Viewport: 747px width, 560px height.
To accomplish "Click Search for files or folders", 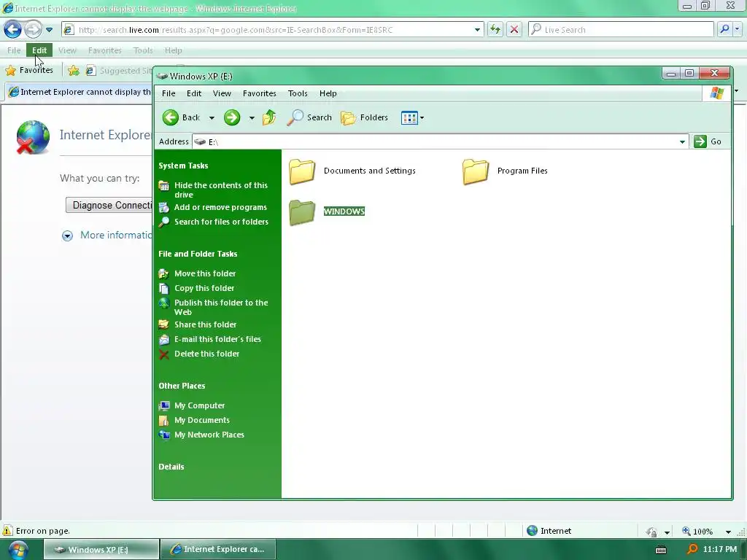I will click(x=221, y=222).
